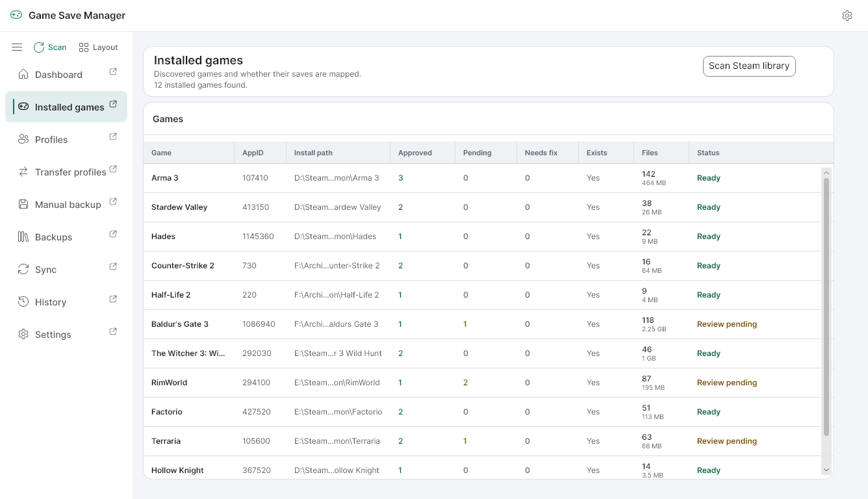The image size is (868, 499).
Task: Open the Profiles section
Action: click(66, 139)
